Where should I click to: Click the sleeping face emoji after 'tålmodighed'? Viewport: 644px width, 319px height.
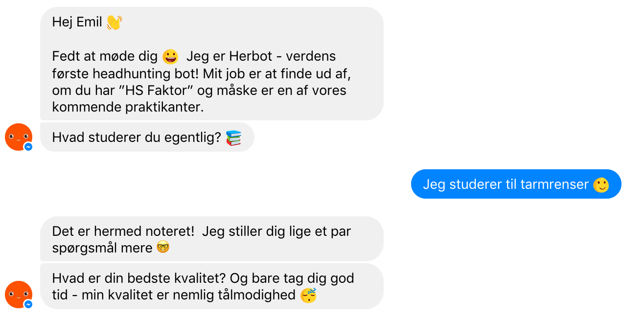pos(308,295)
